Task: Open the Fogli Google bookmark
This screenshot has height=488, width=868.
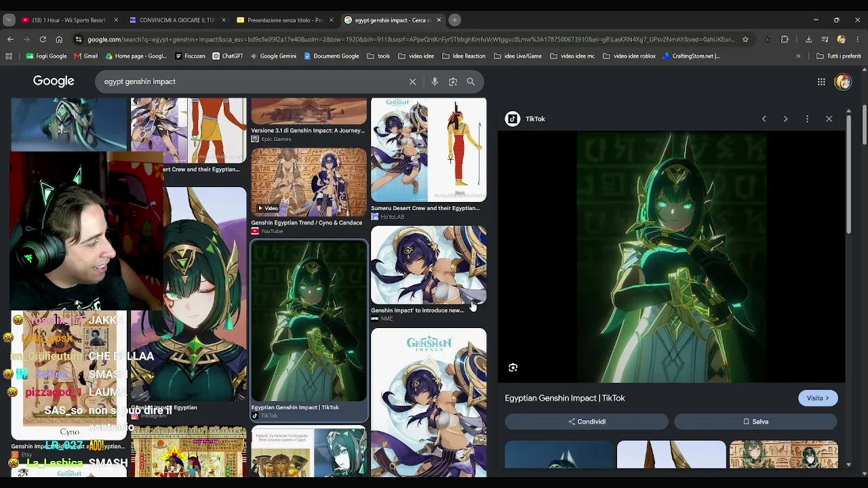Action: (46, 56)
